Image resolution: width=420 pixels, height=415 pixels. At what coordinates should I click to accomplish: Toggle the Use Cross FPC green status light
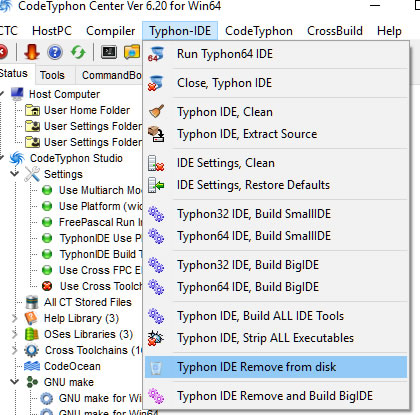[x=47, y=270]
